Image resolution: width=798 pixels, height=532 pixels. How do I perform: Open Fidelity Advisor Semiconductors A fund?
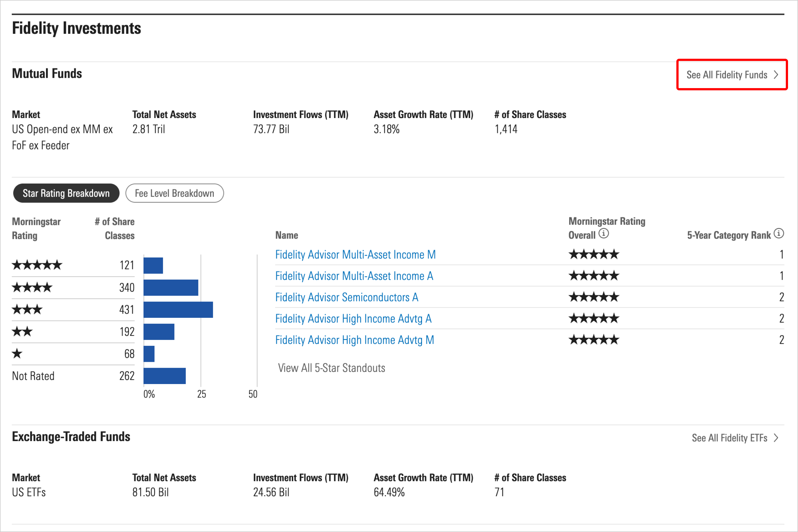(346, 297)
